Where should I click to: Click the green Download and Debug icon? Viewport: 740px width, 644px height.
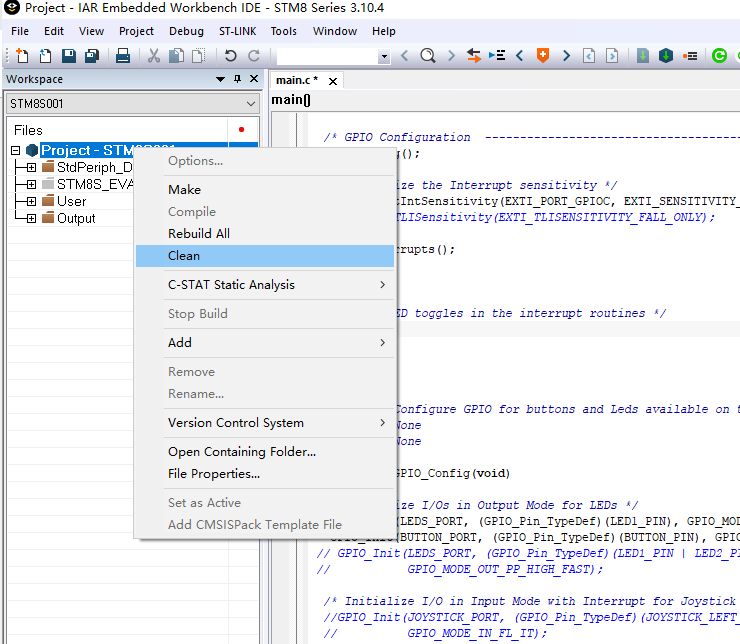719,56
